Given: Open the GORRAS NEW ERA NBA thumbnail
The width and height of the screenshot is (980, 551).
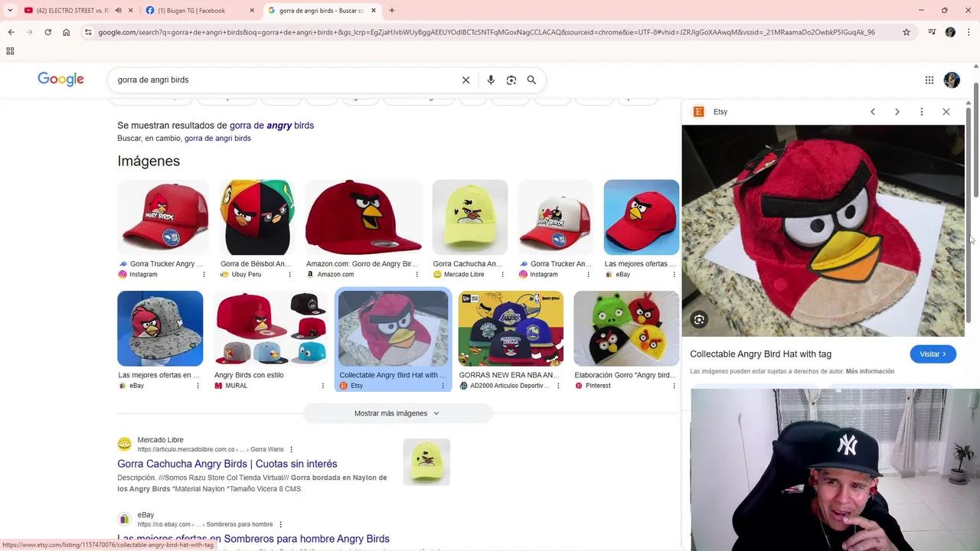Looking at the screenshot, I should [511, 328].
